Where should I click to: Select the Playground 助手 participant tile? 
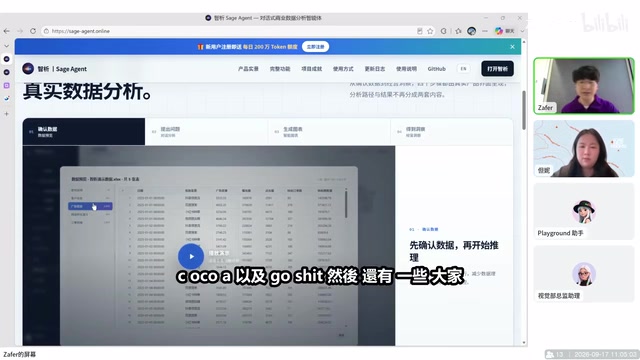[584, 211]
